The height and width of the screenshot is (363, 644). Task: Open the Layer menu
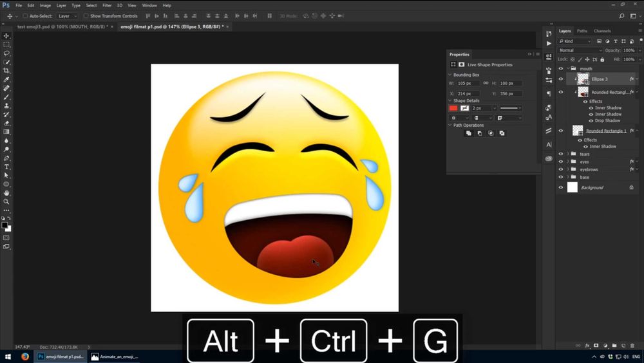click(x=61, y=5)
